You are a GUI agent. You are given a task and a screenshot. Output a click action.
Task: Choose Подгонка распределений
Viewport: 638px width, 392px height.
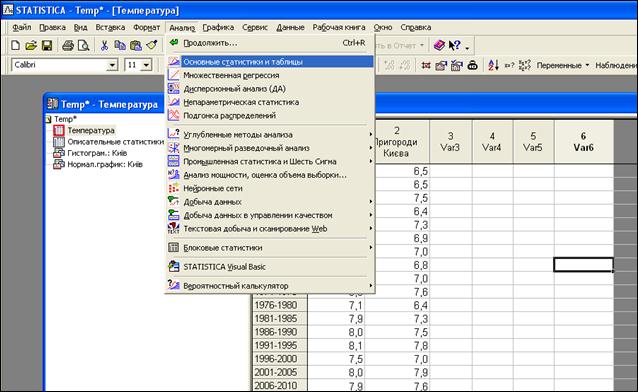pos(270,116)
